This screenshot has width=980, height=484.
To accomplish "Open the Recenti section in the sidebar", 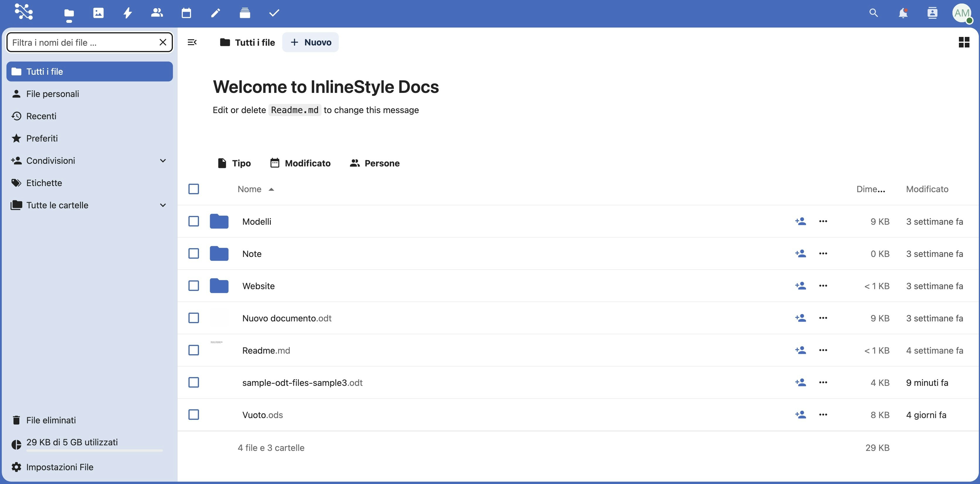I will click(41, 116).
